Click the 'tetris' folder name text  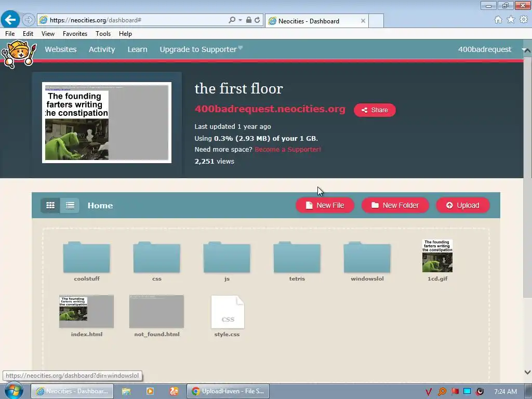point(297,278)
